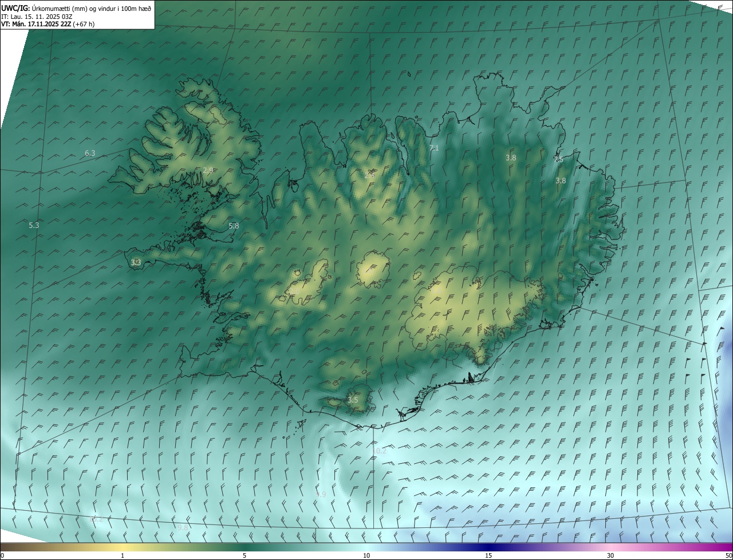Click the 15 label on the color scale
The height and width of the screenshot is (560, 733).
488,555
